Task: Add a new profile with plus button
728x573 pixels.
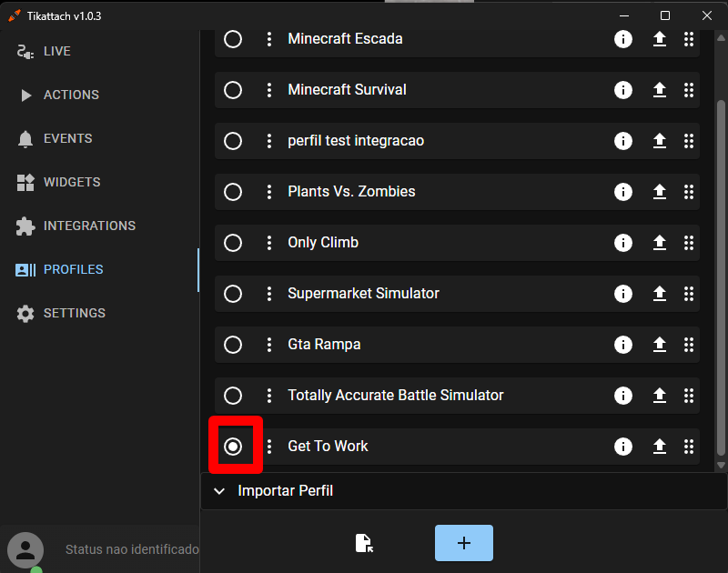Action: coord(464,543)
